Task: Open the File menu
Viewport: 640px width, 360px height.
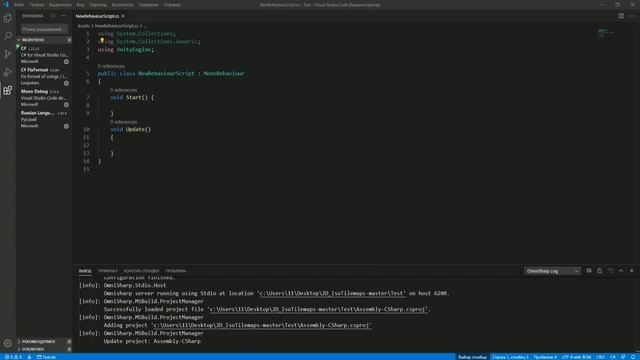Action: coord(19,5)
